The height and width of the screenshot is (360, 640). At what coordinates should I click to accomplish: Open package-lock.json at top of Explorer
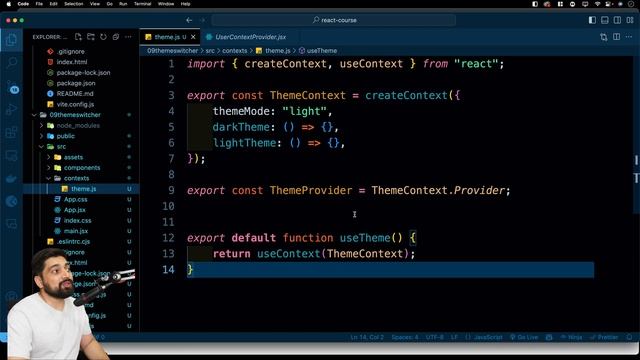(82, 72)
